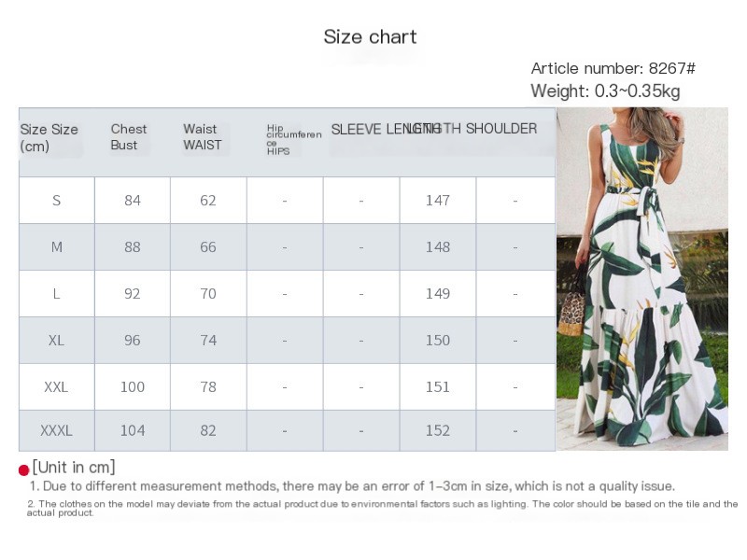Click the chest value 100 cell

pyautogui.click(x=133, y=387)
